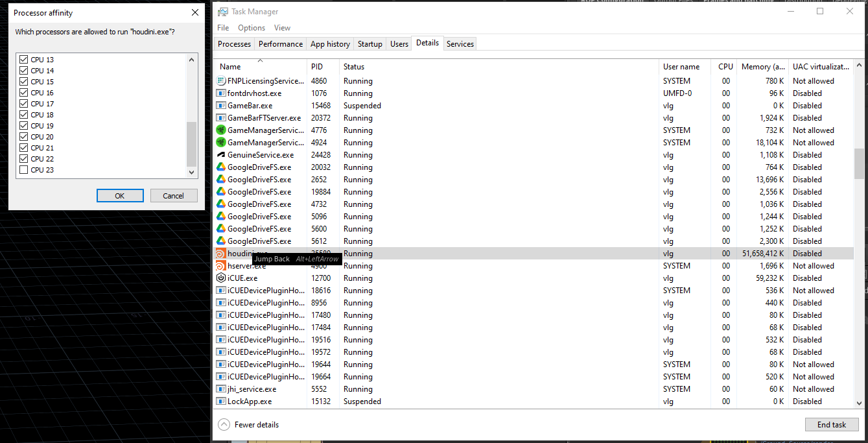Sort by the Name column header

coord(261,66)
